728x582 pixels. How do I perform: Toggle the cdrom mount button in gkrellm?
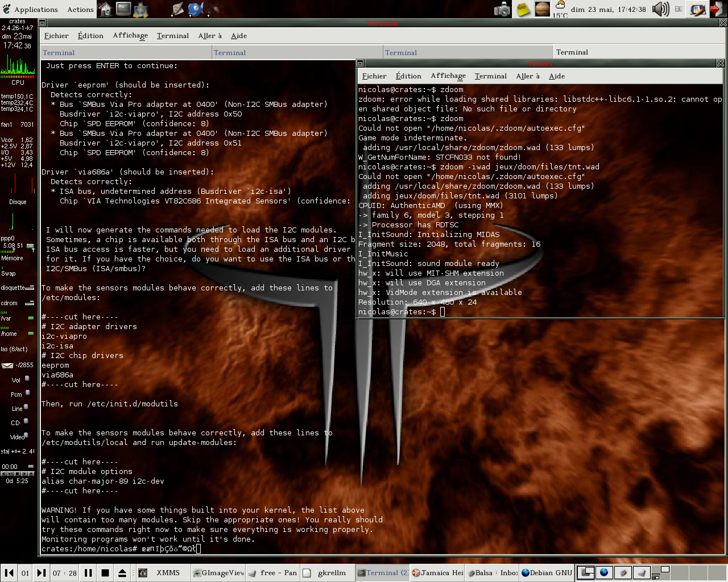(31, 303)
